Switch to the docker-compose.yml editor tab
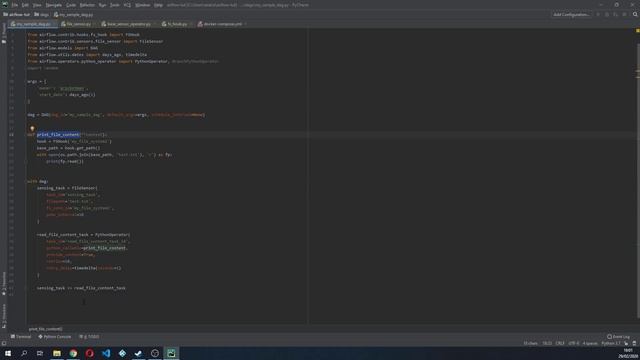Screen dimensions: 640x360 (222, 24)
